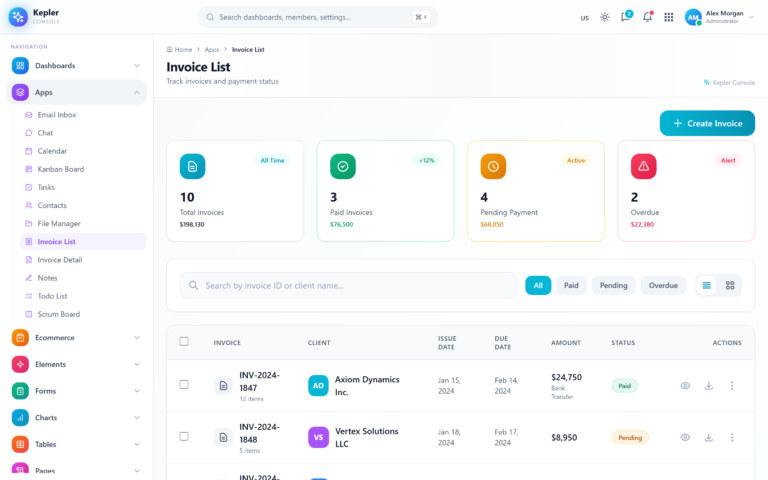Image resolution: width=768 pixels, height=480 pixels.
Task: Click the Kepler Console link
Action: point(729,82)
